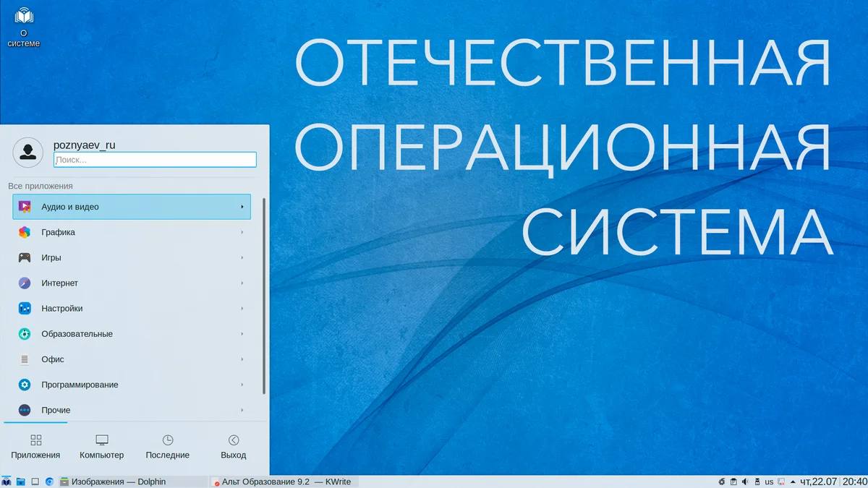Viewport: 868px width, 488px height.
Task: Open the clipboard tray icon
Action: [x=733, y=481]
